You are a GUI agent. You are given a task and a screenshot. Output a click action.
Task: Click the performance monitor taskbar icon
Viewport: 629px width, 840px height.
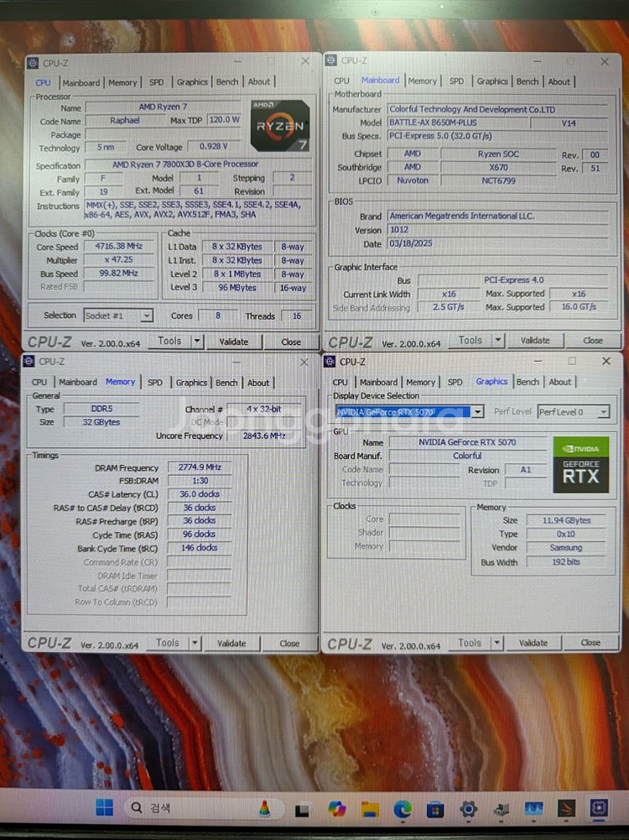tap(533, 808)
